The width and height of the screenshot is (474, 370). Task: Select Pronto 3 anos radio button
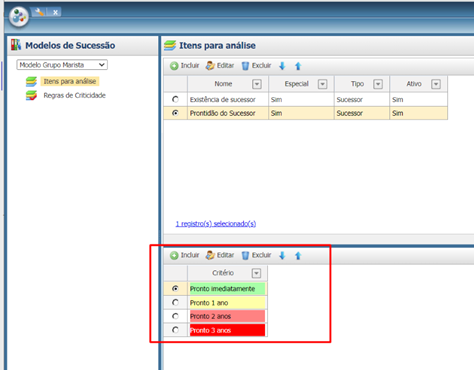tap(175, 330)
